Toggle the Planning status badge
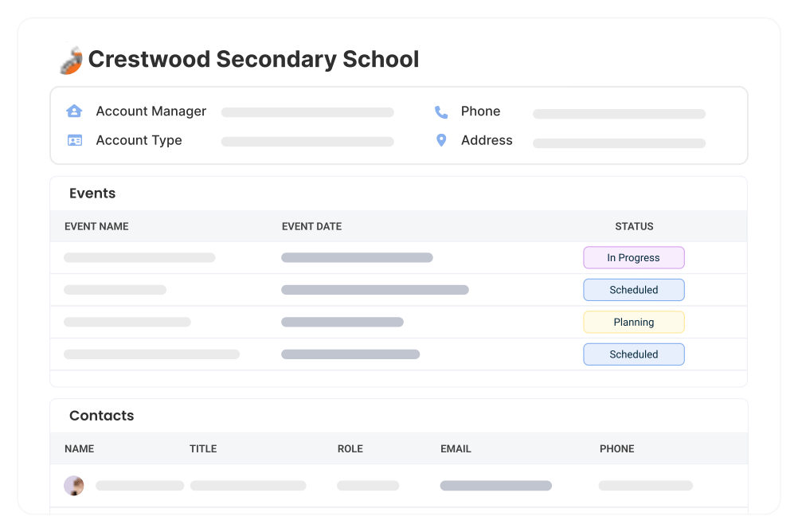798x532 pixels. point(634,322)
